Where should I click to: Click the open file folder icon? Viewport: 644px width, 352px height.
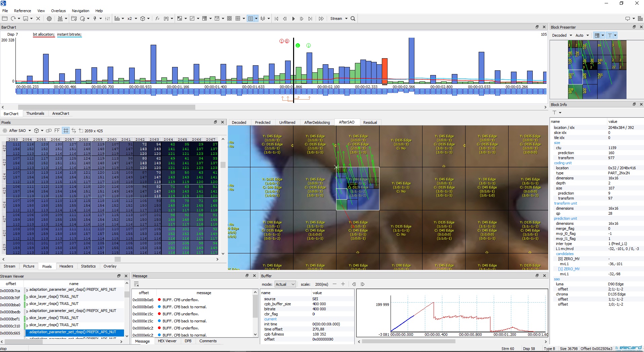click(5, 19)
